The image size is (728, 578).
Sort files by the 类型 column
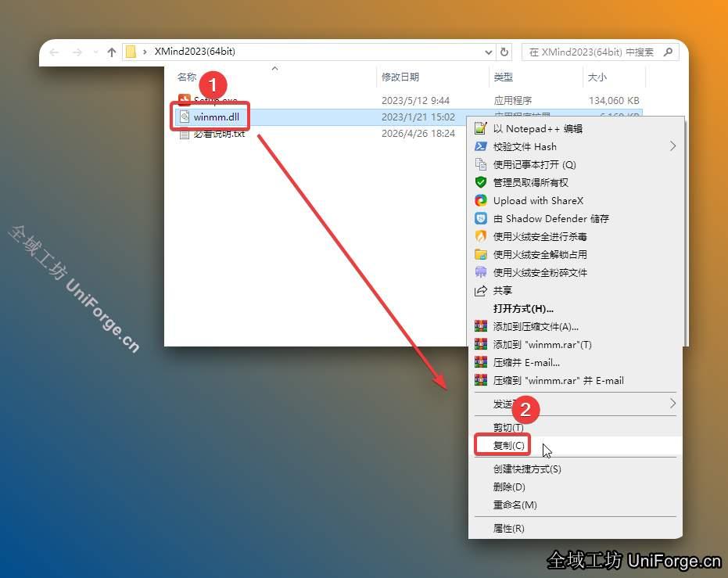coord(503,77)
